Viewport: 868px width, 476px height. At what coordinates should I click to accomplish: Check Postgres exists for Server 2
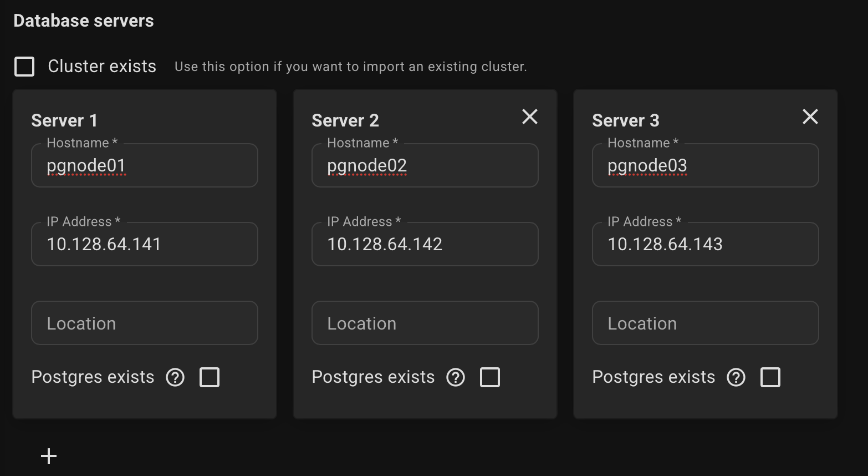pyautogui.click(x=490, y=377)
